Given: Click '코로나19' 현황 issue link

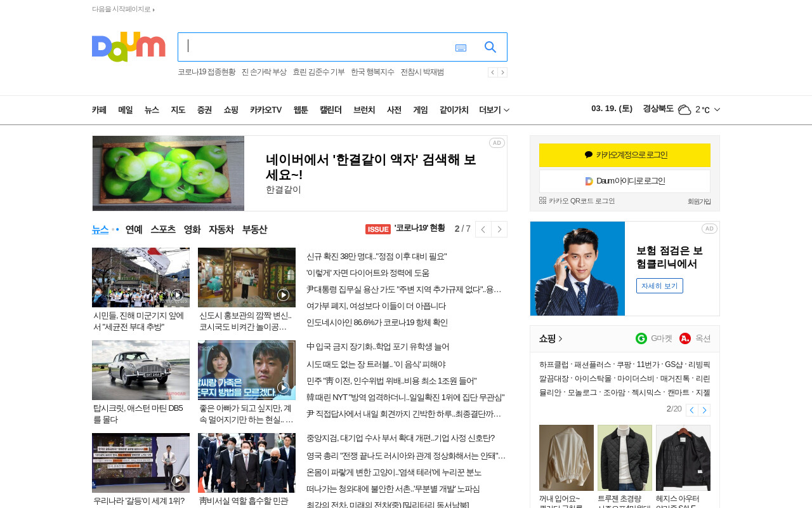Looking at the screenshot, I should click(x=420, y=229).
